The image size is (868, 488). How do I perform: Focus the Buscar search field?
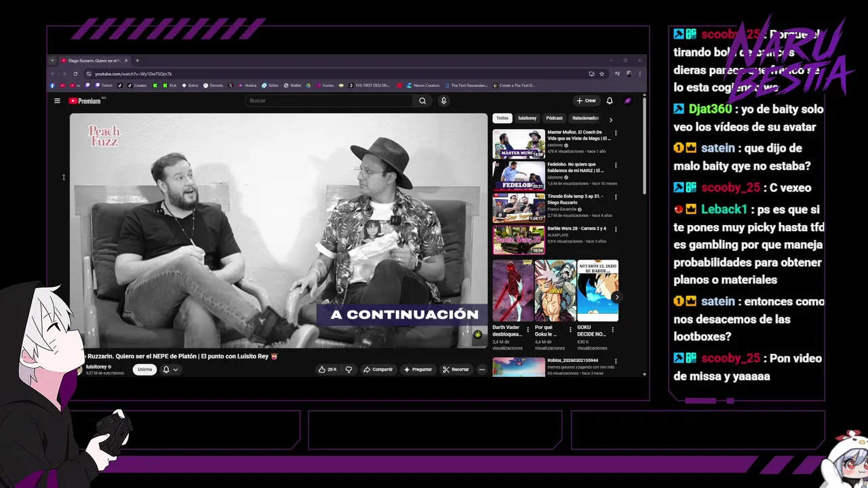[x=329, y=101]
